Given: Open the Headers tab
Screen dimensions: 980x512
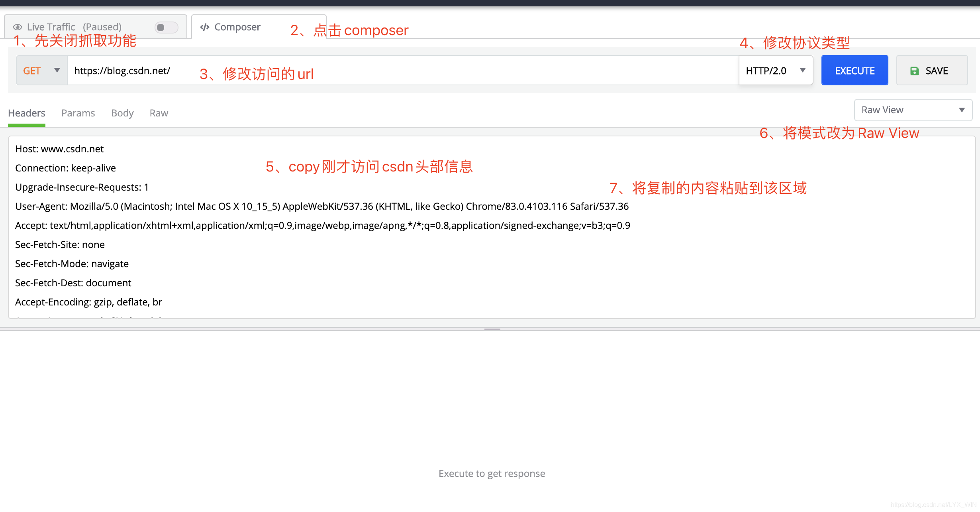Looking at the screenshot, I should 27,113.
